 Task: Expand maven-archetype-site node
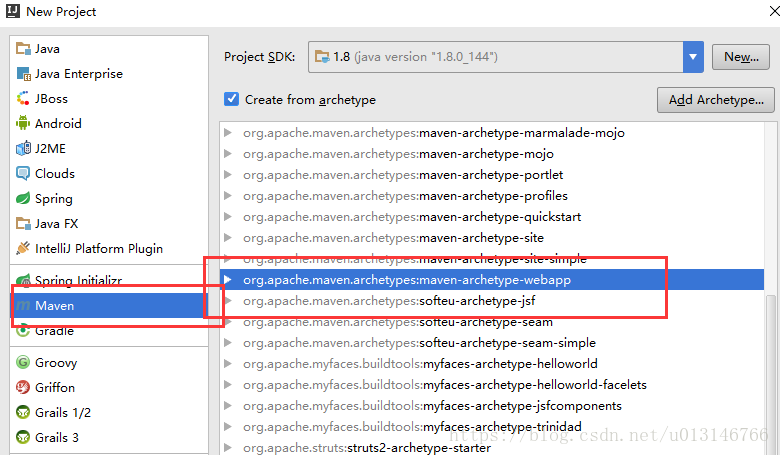tap(228, 238)
